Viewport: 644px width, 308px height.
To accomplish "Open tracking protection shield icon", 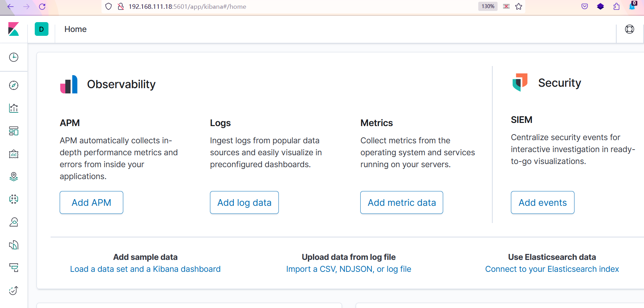I will coord(109,6).
